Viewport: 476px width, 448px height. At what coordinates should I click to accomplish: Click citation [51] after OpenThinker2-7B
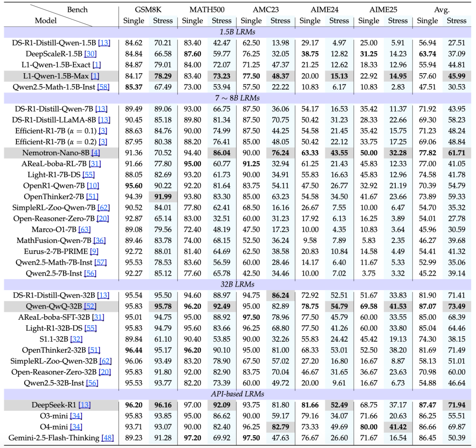[92, 197]
